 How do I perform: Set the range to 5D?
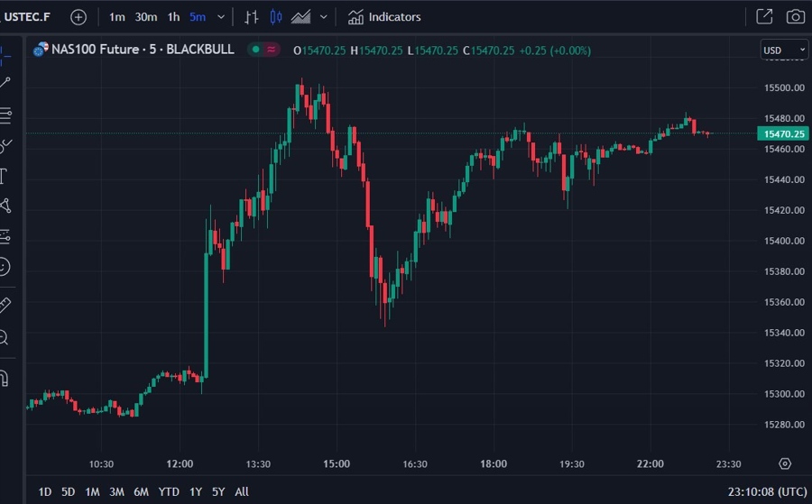(69, 491)
